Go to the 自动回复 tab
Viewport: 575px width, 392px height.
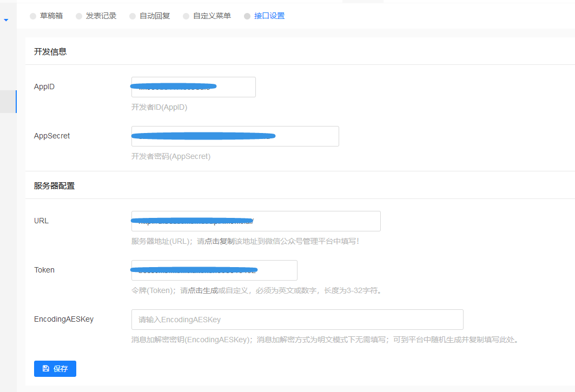point(155,16)
